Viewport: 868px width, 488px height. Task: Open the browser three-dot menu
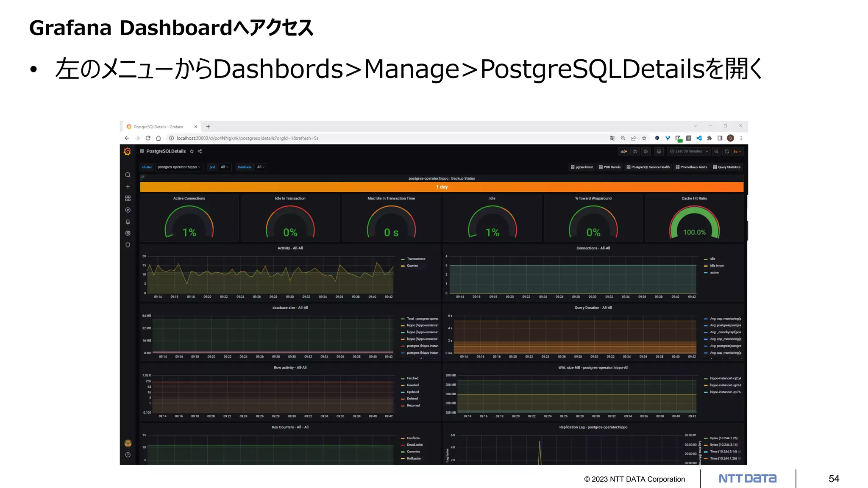[741, 138]
